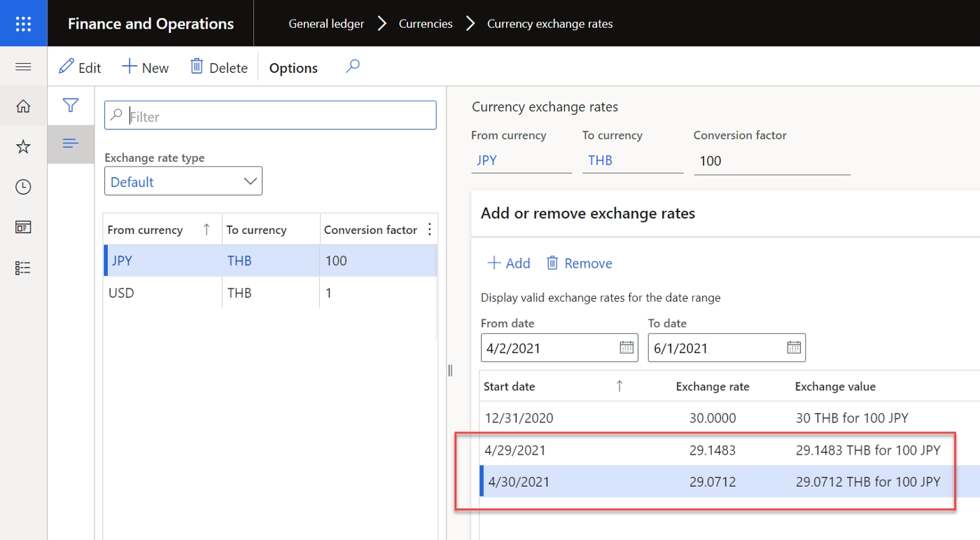980x540 pixels.
Task: Open the From date calendar picker
Action: click(626, 347)
